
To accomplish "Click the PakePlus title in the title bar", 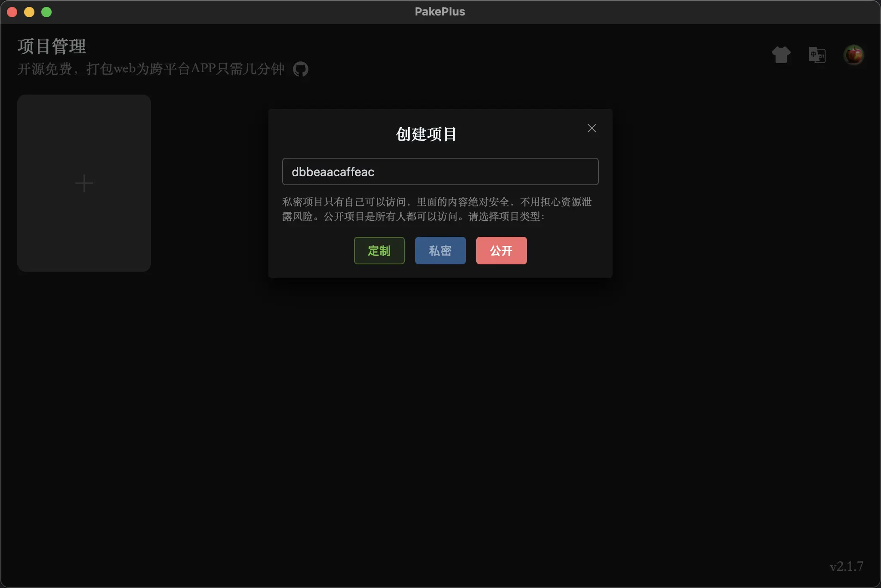I will pos(440,12).
